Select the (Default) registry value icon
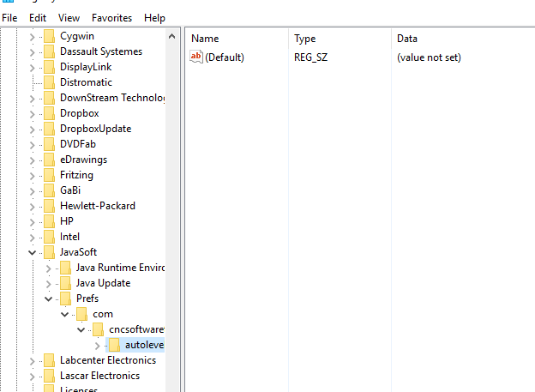The height and width of the screenshot is (392, 535). (x=196, y=57)
